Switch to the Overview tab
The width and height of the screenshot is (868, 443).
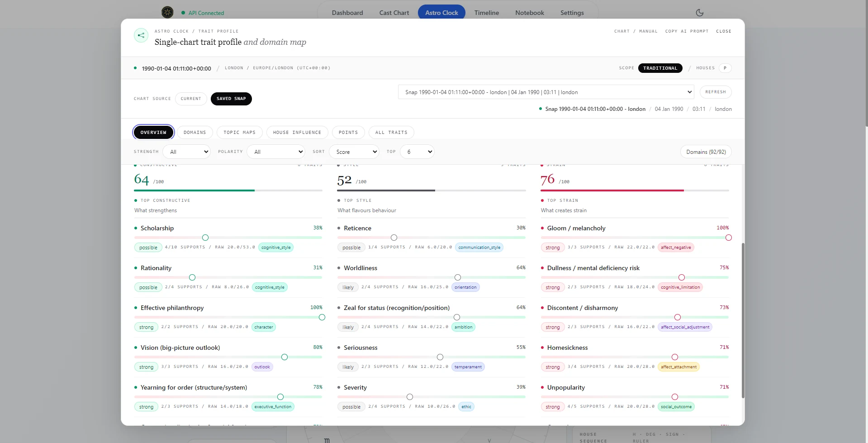153,132
